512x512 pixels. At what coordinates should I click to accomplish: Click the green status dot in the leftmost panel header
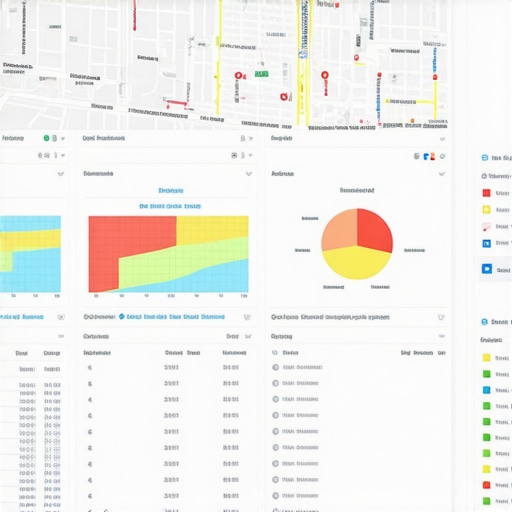[x=46, y=138]
